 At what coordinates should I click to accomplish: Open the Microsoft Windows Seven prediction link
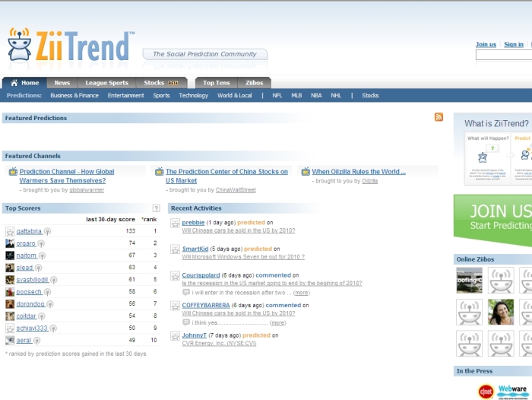click(x=243, y=257)
